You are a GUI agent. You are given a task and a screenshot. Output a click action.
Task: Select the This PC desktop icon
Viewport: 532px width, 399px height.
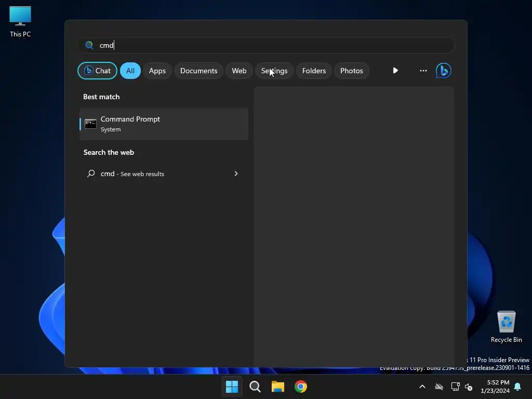(x=20, y=22)
